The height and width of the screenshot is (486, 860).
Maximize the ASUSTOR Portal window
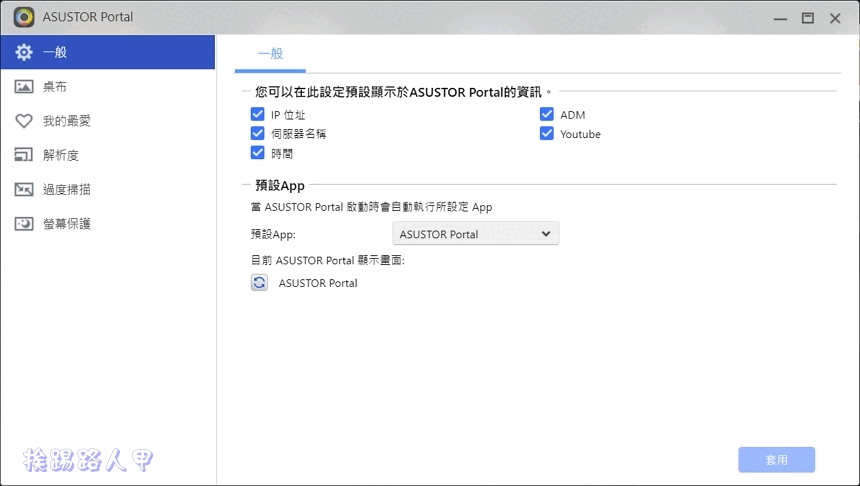[x=807, y=18]
